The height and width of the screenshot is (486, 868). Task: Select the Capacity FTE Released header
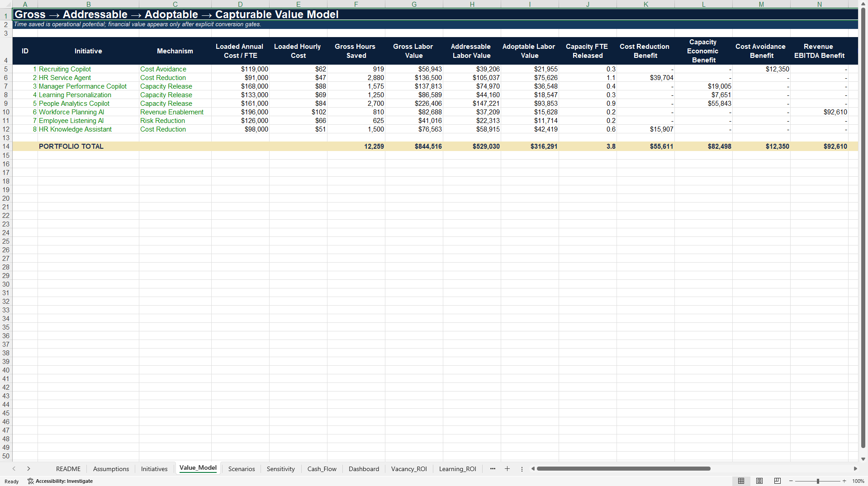click(x=588, y=51)
